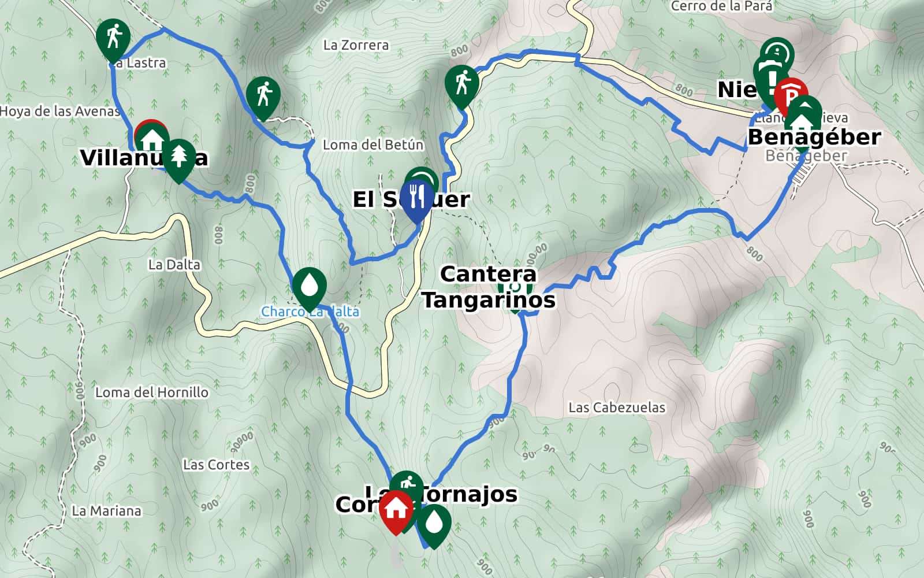Open the blue restaurant marker at El Sequer
The height and width of the screenshot is (578, 924).
click(x=417, y=198)
